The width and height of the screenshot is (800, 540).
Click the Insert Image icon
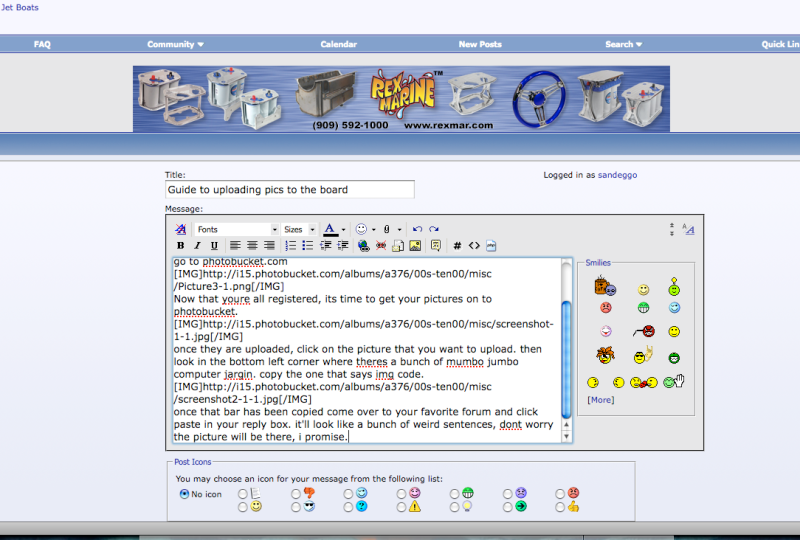click(415, 246)
